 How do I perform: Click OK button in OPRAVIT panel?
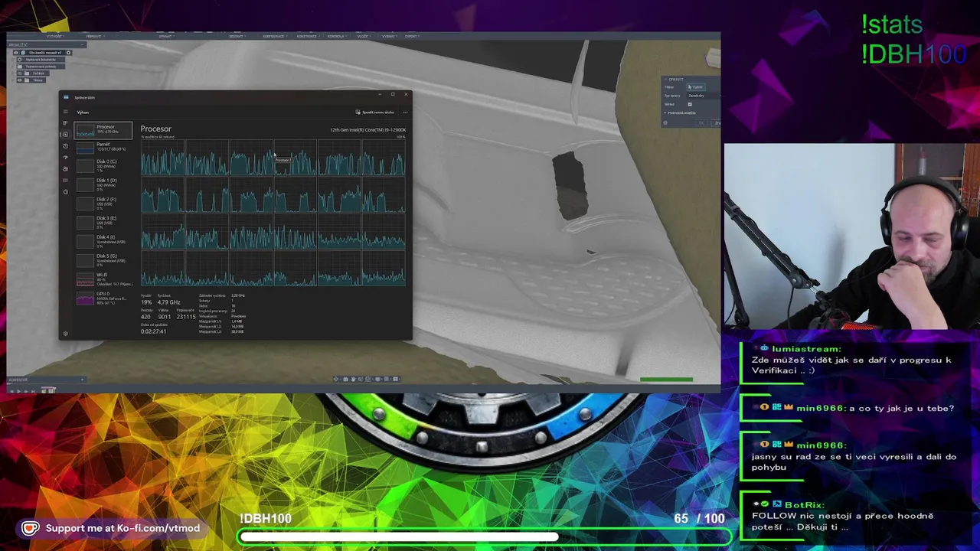click(701, 122)
